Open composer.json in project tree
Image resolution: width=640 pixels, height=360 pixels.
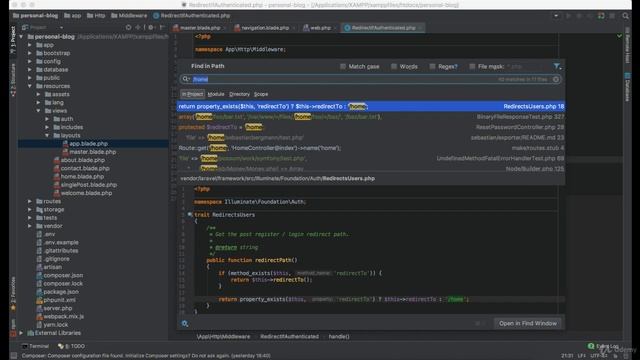pos(59,275)
